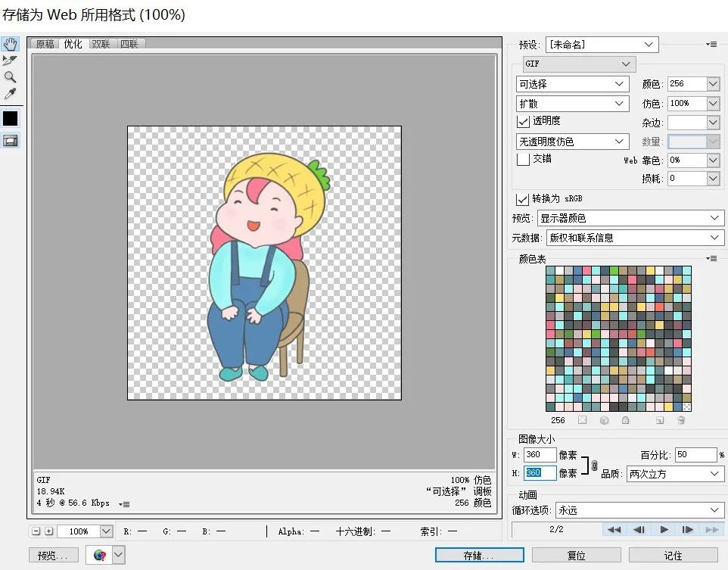Open the GIF file format dropdown

pos(578,64)
